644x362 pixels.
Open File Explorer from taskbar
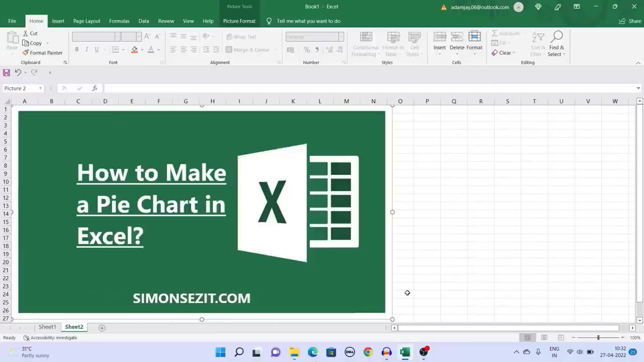(x=294, y=352)
